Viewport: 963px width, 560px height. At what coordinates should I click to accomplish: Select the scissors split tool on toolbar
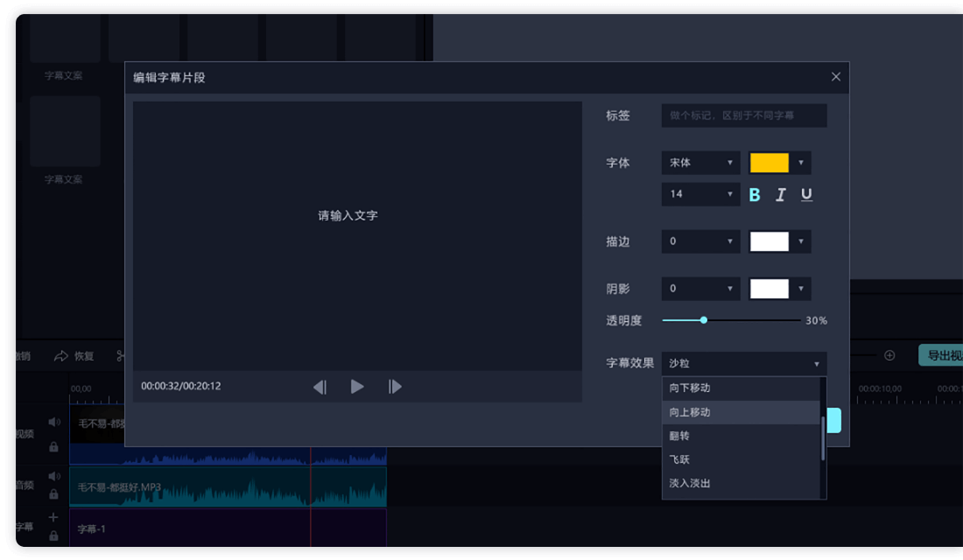[x=121, y=355]
